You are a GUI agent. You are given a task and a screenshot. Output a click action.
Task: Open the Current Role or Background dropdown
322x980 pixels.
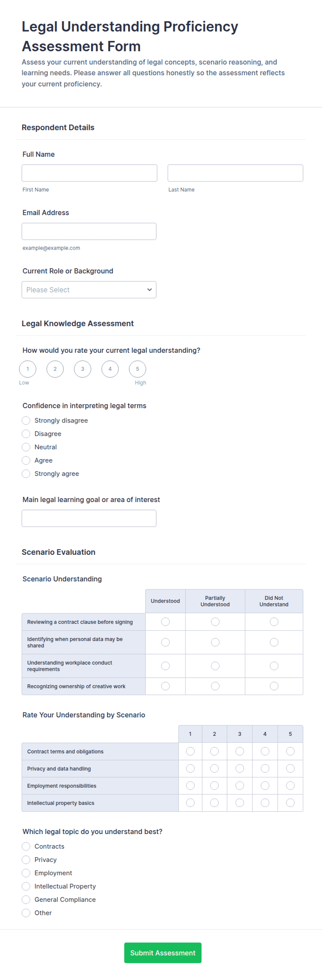click(89, 290)
